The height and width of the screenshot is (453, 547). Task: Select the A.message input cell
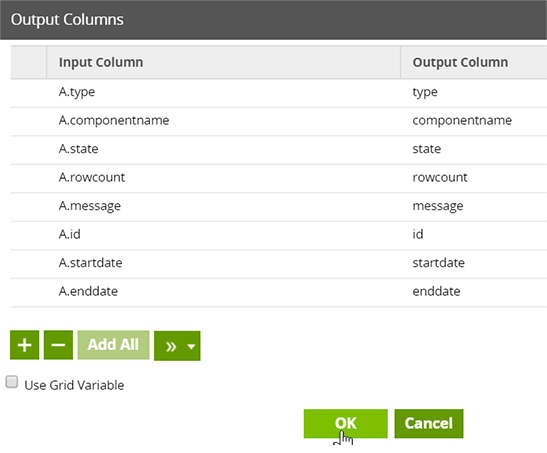[x=223, y=206]
